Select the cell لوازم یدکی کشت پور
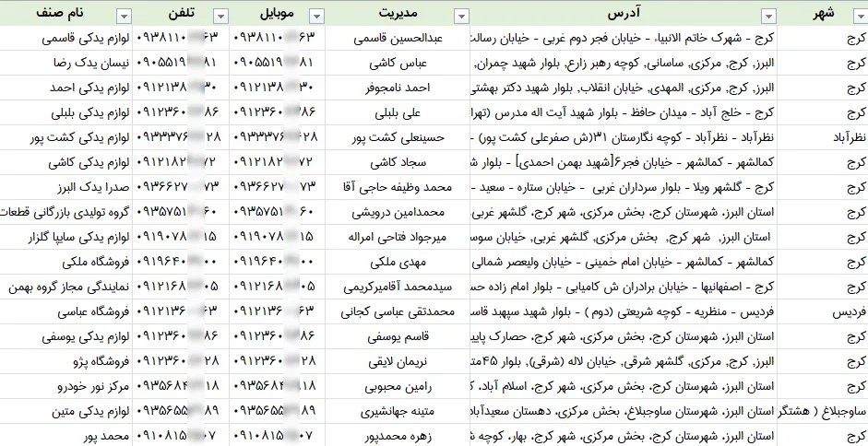The image size is (868, 446). [65, 138]
